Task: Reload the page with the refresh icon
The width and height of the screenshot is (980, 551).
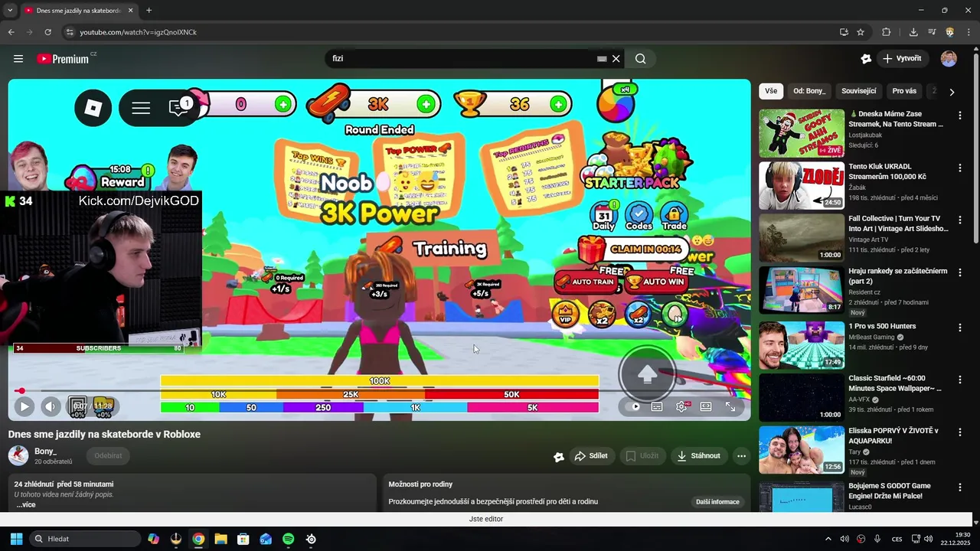Action: (x=47, y=32)
